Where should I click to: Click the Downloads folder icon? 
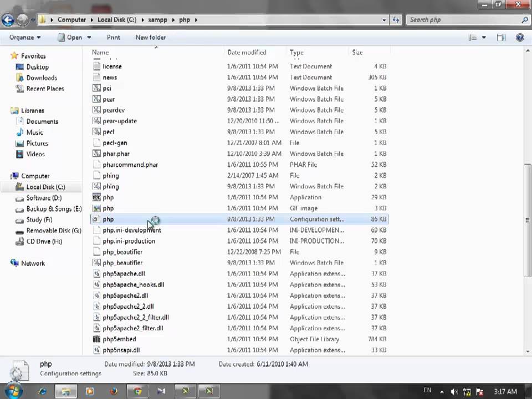coord(20,78)
